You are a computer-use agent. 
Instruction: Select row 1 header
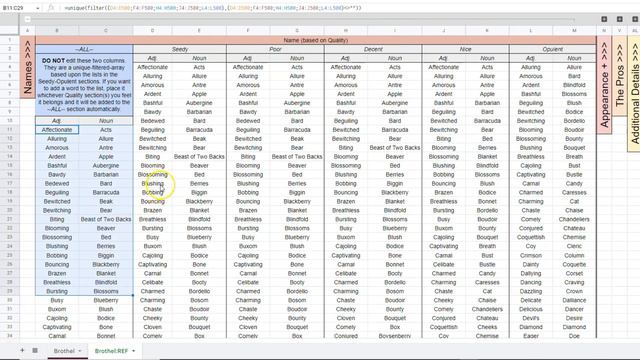click(9, 40)
